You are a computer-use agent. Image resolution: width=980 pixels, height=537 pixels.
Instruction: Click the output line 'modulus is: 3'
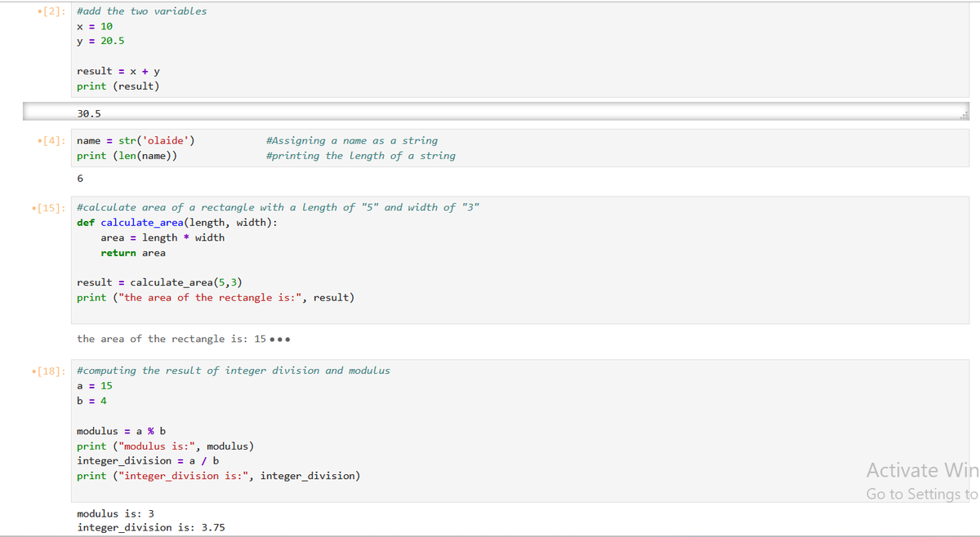point(115,514)
